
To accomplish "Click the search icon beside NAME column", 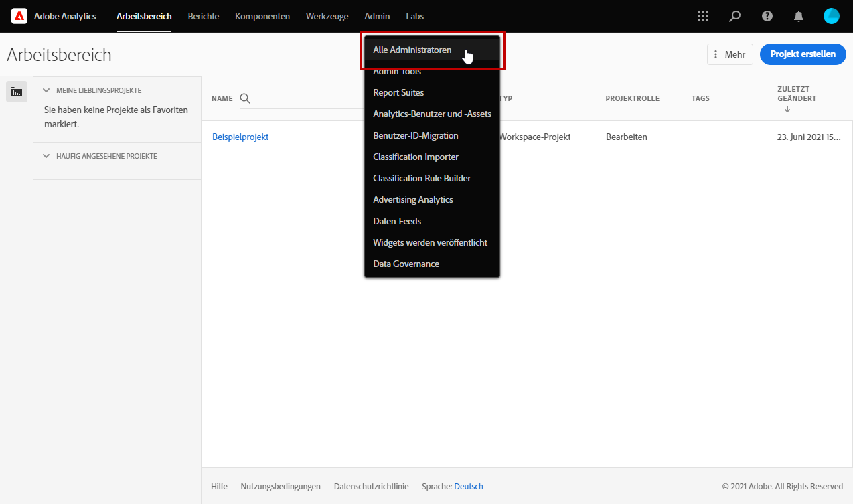I will (245, 98).
